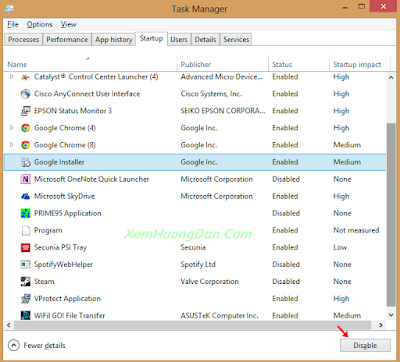
Task: Switch to the Services tab
Action: [x=236, y=40]
